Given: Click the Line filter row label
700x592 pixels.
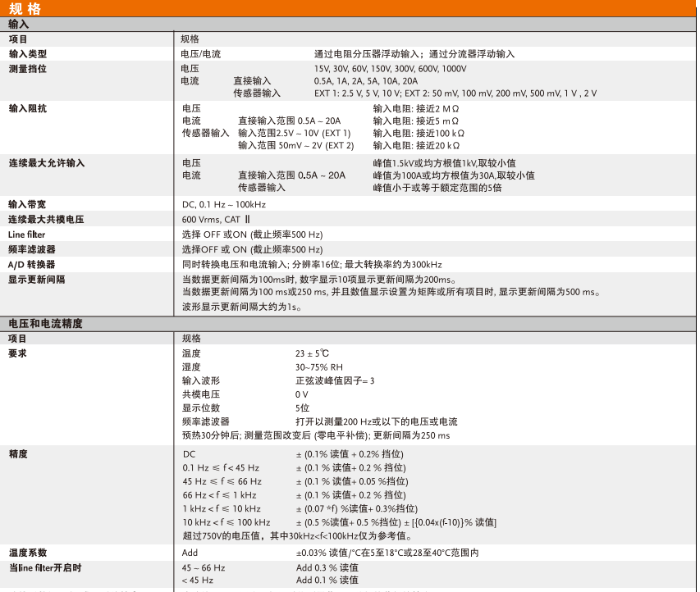Looking at the screenshot, I should (27, 235).
